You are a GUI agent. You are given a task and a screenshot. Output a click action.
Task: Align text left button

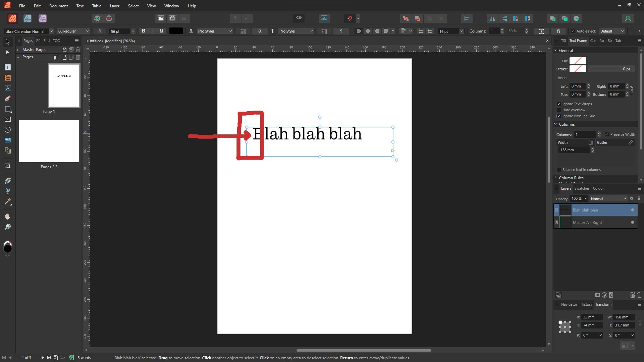(359, 31)
